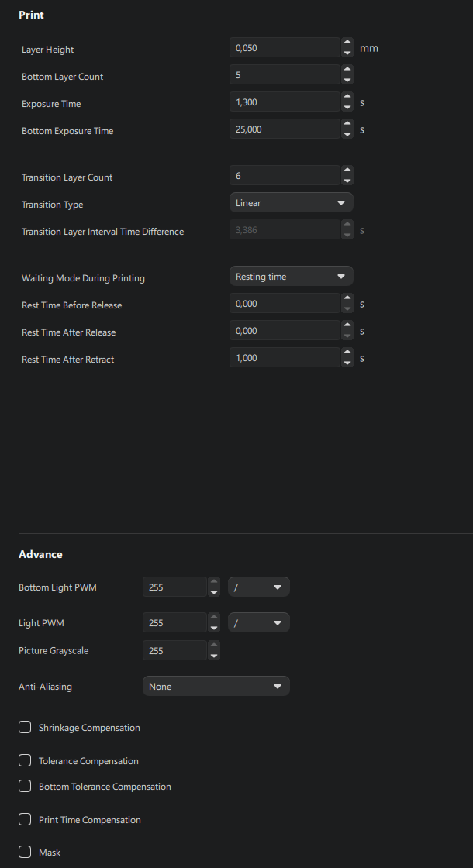473x868 pixels.
Task: Open the Bottom Light PWM unit dropdown
Action: pyautogui.click(x=259, y=587)
